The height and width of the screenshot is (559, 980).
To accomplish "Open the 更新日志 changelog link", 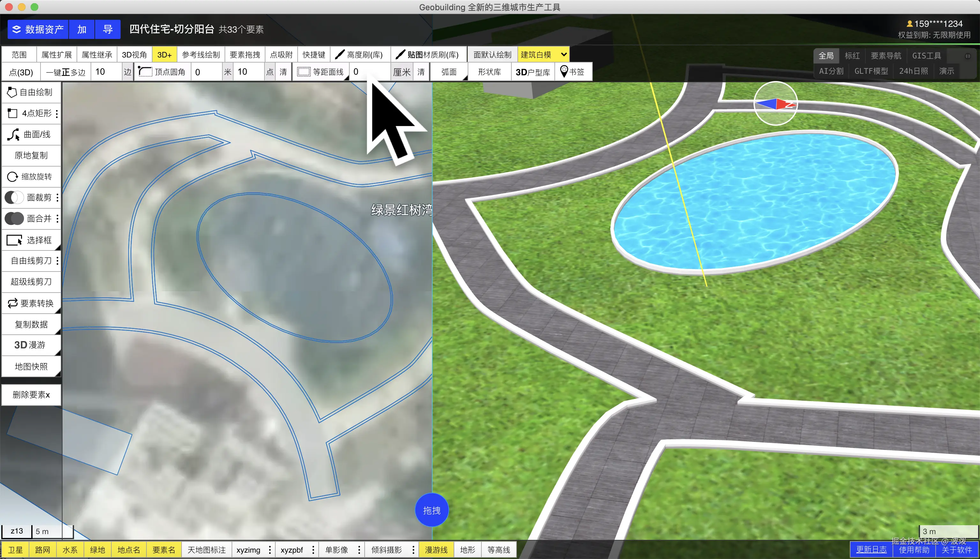I will click(x=871, y=549).
